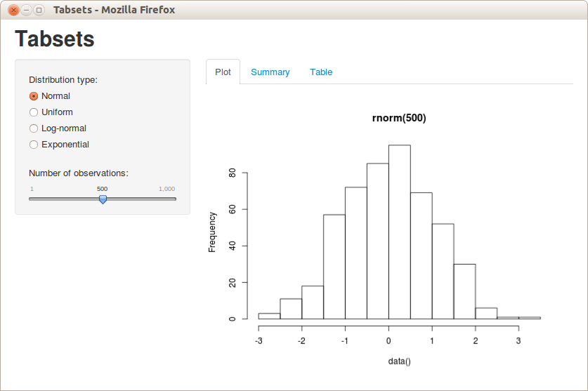The image size is (588, 391).
Task: Minimize the Tabsets Firefox window
Action: 26,10
